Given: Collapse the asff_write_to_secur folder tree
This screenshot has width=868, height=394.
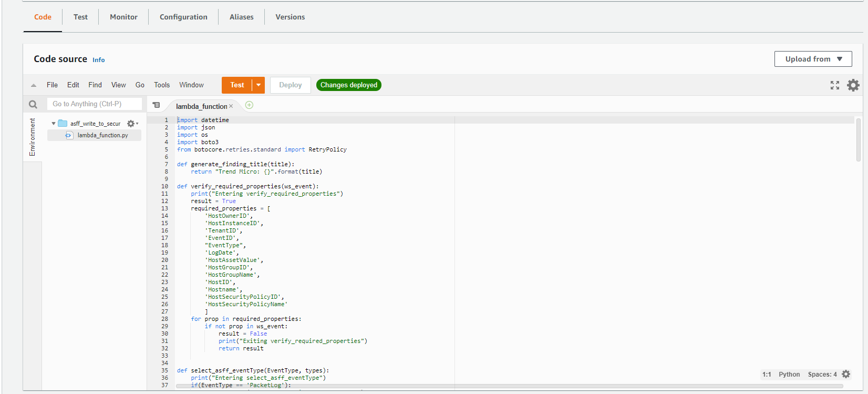Looking at the screenshot, I should [x=54, y=124].
